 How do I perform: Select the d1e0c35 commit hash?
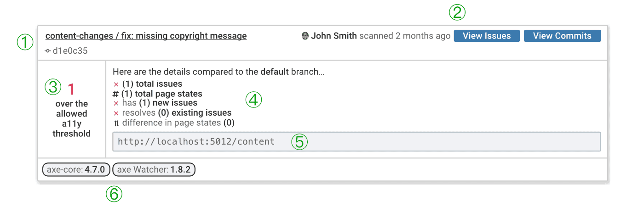coord(70,51)
